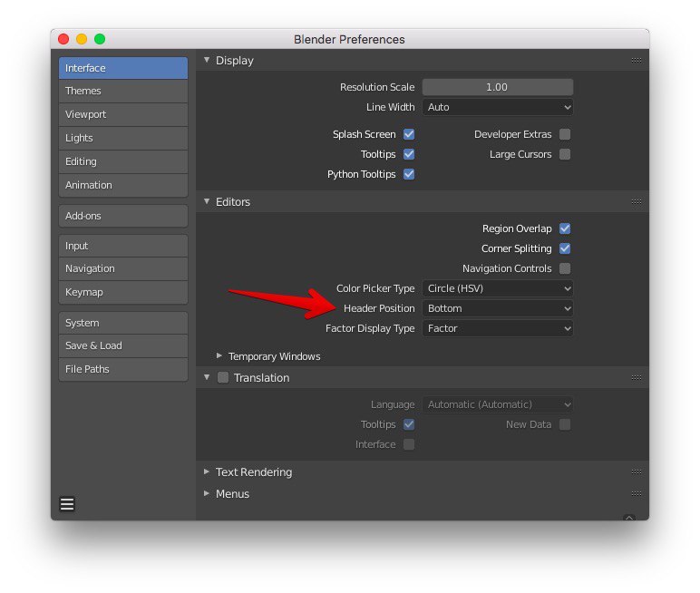Toggle the Splash Screen checkbox
700x593 pixels.
tap(409, 134)
